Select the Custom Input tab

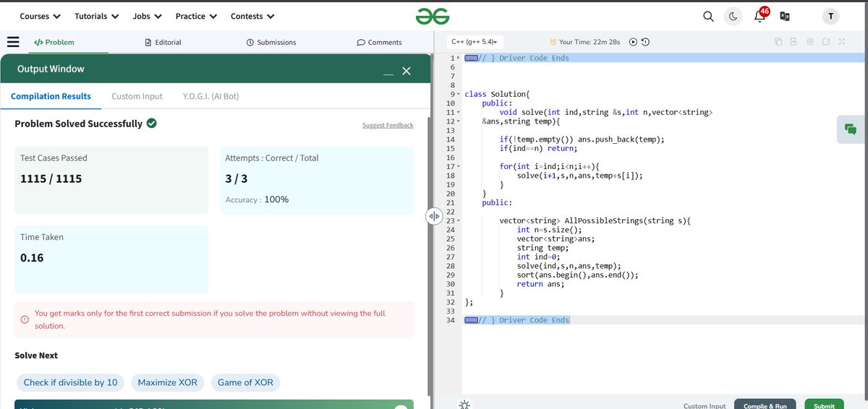tap(137, 96)
